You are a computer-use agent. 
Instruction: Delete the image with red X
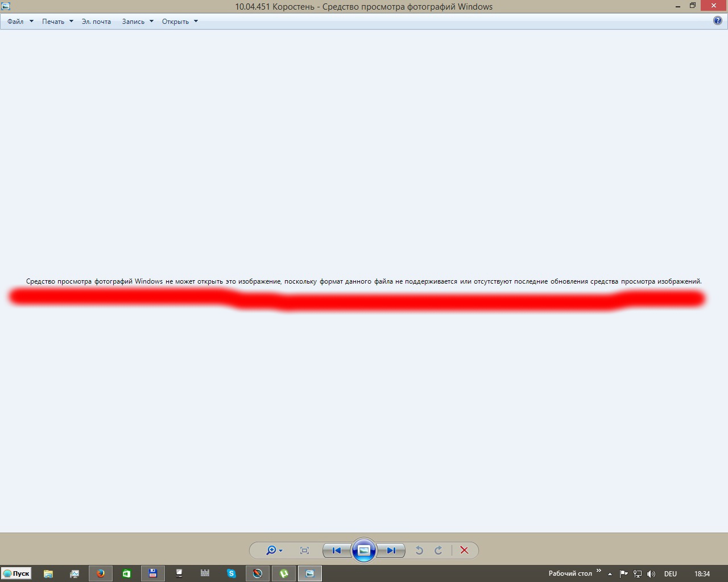[464, 550]
